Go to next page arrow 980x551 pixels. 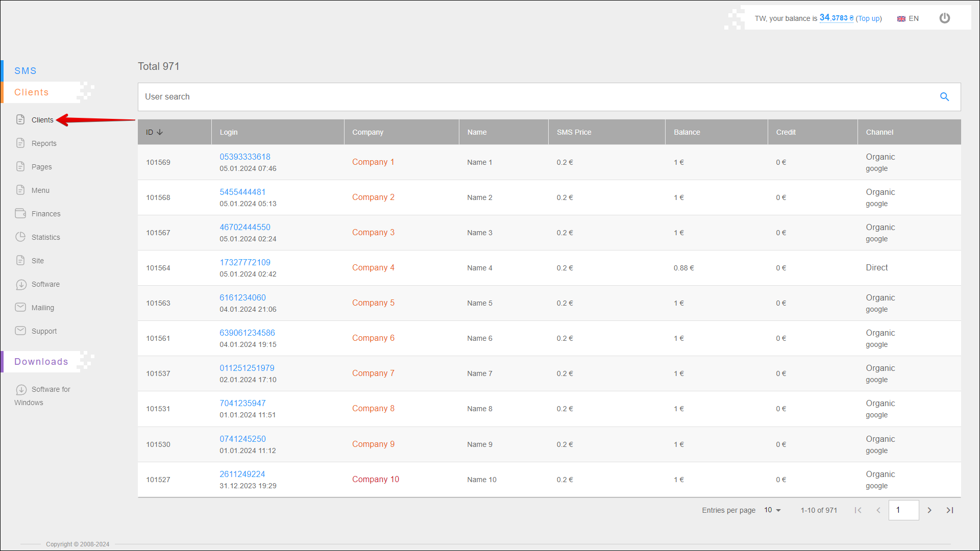point(929,510)
